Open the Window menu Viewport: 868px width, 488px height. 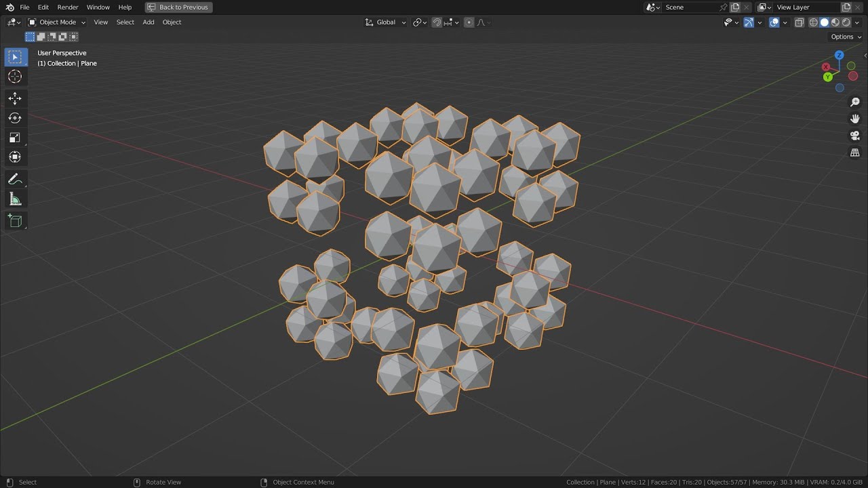(98, 7)
